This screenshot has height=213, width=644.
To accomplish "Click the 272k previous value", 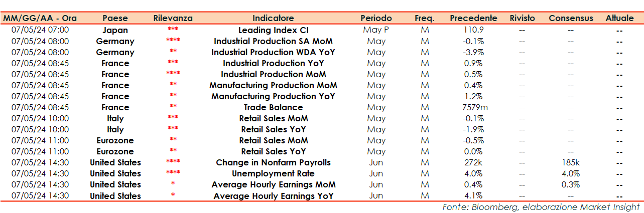I will [x=473, y=162].
